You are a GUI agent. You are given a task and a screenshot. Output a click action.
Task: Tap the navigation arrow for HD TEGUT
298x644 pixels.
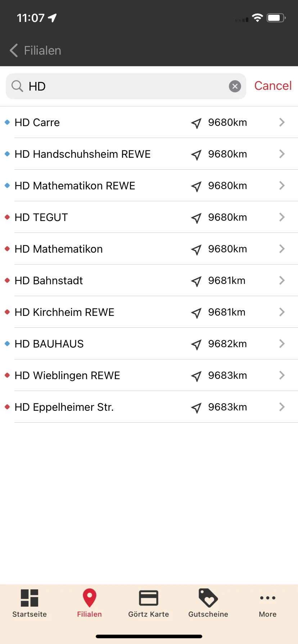coord(196,218)
